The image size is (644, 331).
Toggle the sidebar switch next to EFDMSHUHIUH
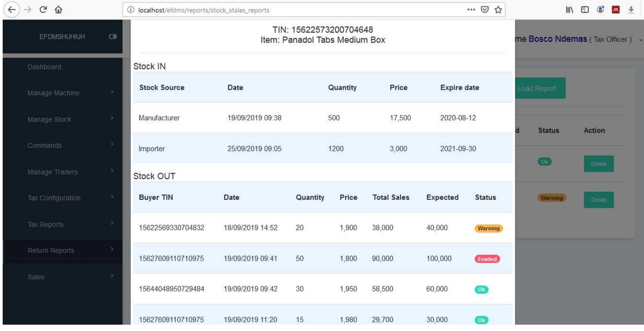[113, 37]
